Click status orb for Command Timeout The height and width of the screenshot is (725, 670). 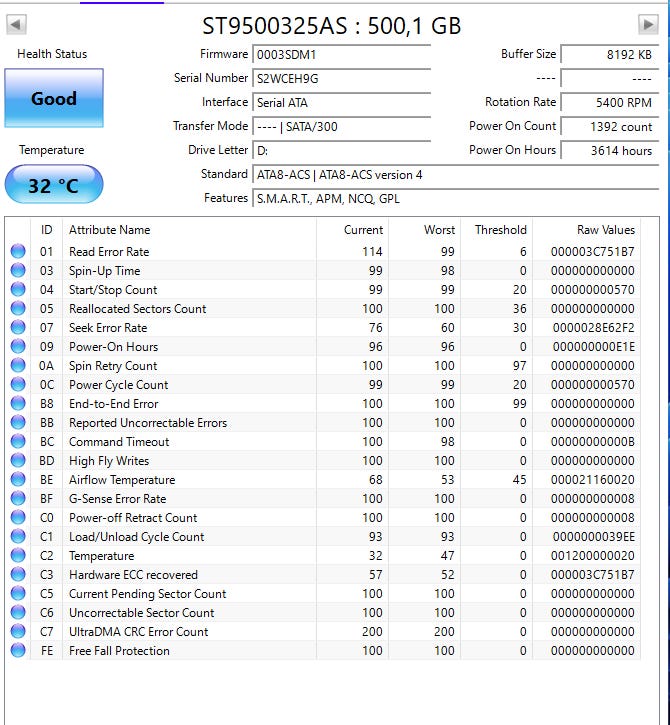[18, 441]
